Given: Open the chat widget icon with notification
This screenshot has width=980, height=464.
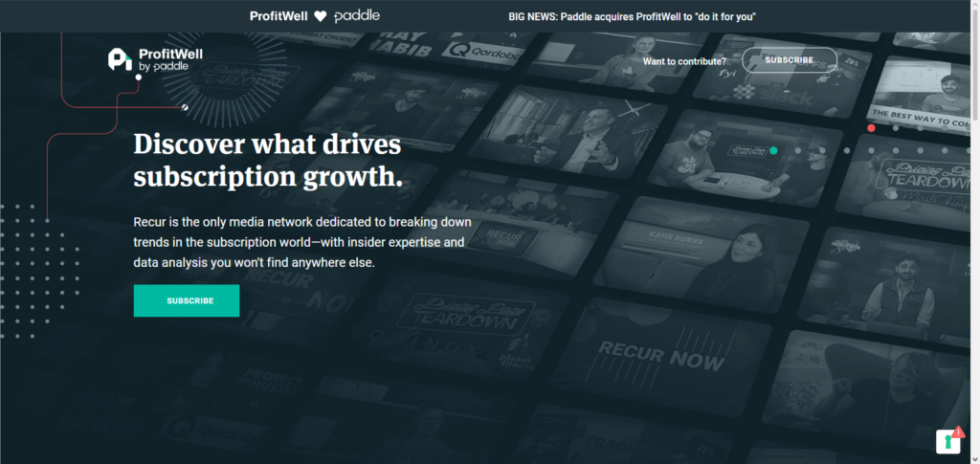Looking at the screenshot, I should tap(947, 440).
